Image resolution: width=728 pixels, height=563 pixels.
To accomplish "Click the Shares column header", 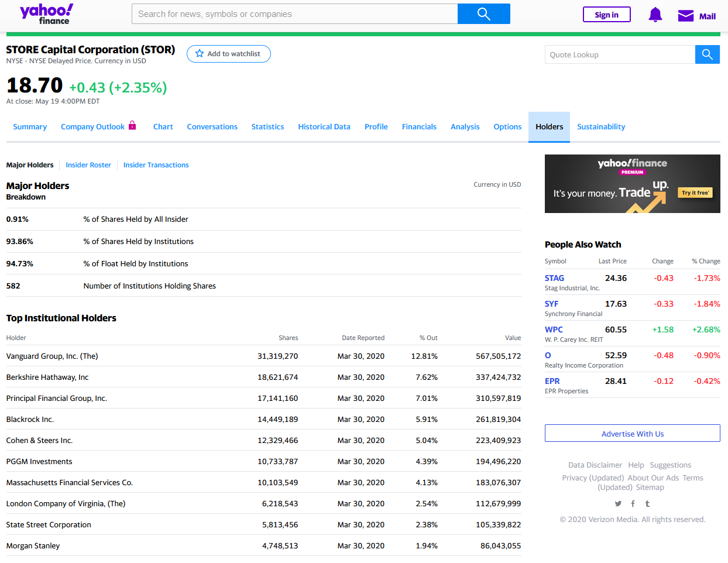I will tap(289, 338).
